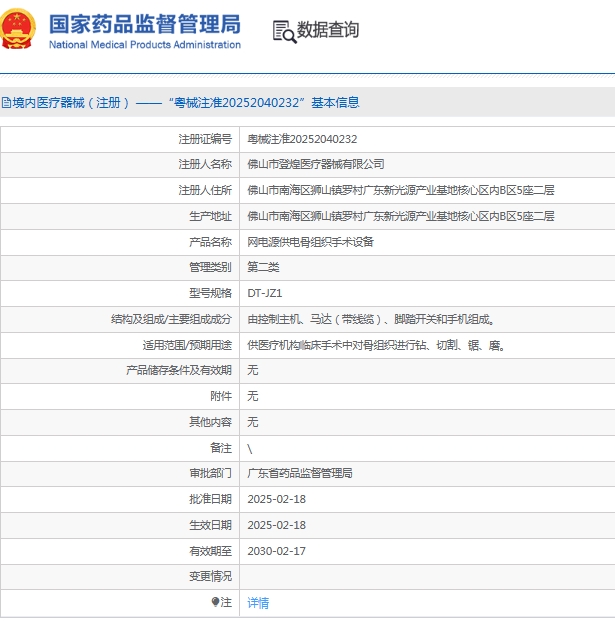Open the 数据查询 label
Screen dimensions: 615x625
[328, 29]
